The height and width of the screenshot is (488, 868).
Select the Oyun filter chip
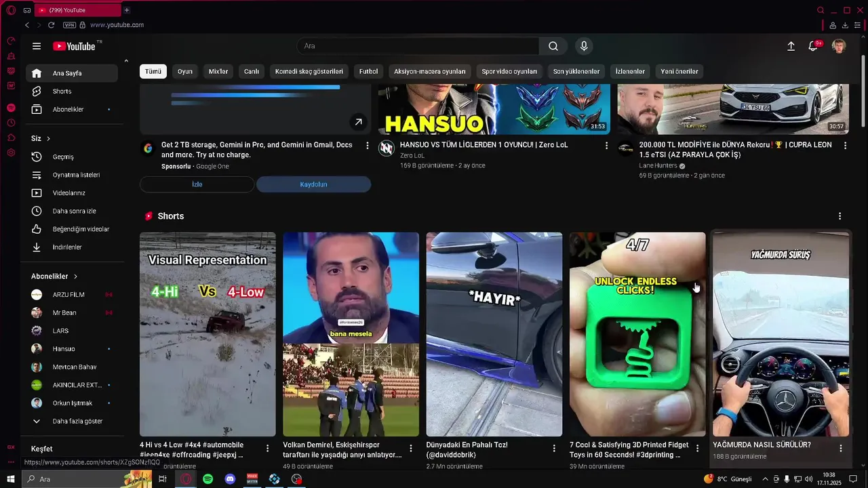pos(185,71)
